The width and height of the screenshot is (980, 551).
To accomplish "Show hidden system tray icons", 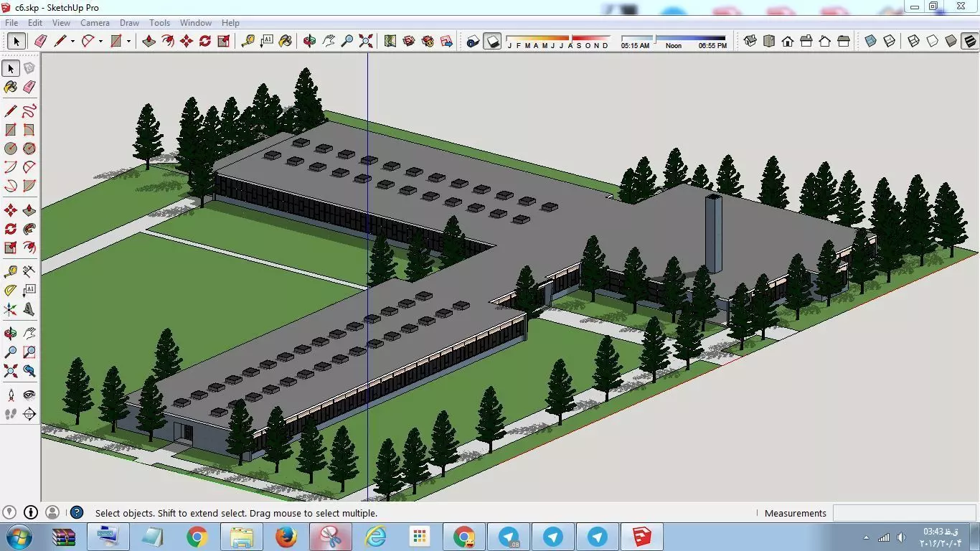I will [866, 537].
